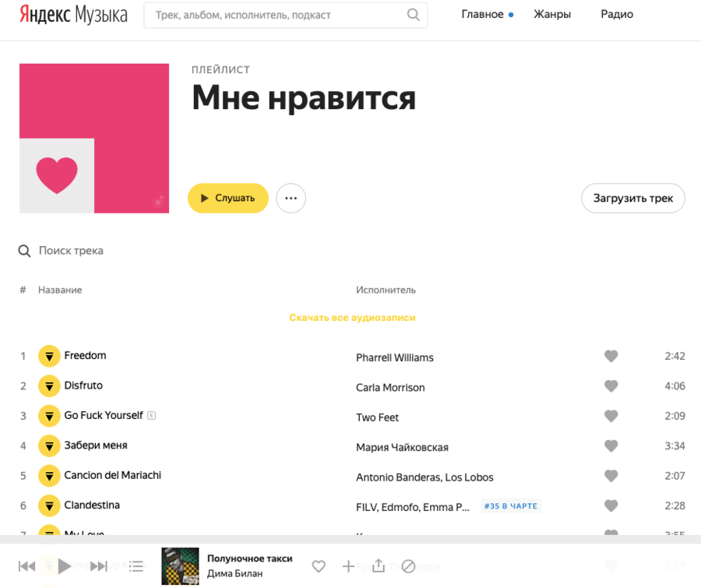Open the three-dots playlist options menu
This screenshot has height=588, width=701.
pyautogui.click(x=291, y=198)
